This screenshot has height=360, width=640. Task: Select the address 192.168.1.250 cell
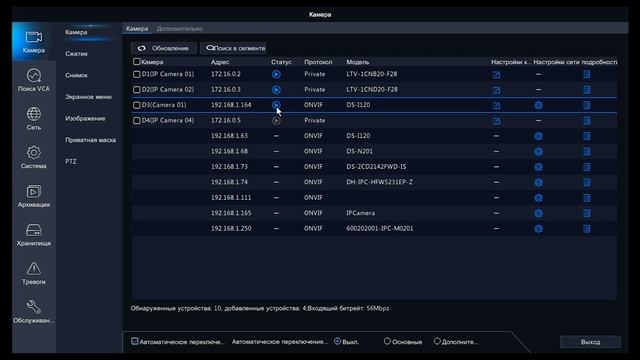point(231,229)
